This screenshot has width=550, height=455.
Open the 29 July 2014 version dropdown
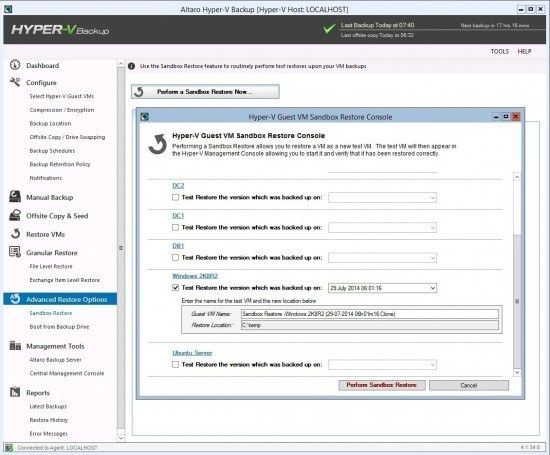(382, 288)
